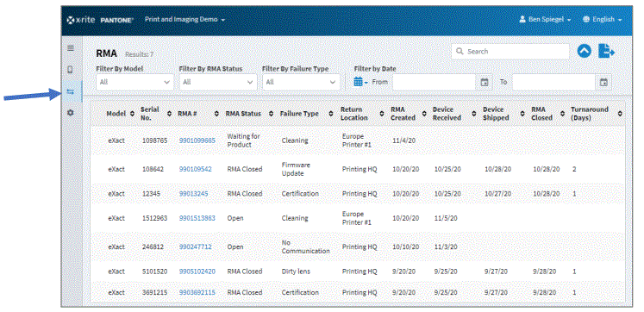The image size is (644, 312).
Task: Open Settings gear in sidebar
Action: [70, 113]
